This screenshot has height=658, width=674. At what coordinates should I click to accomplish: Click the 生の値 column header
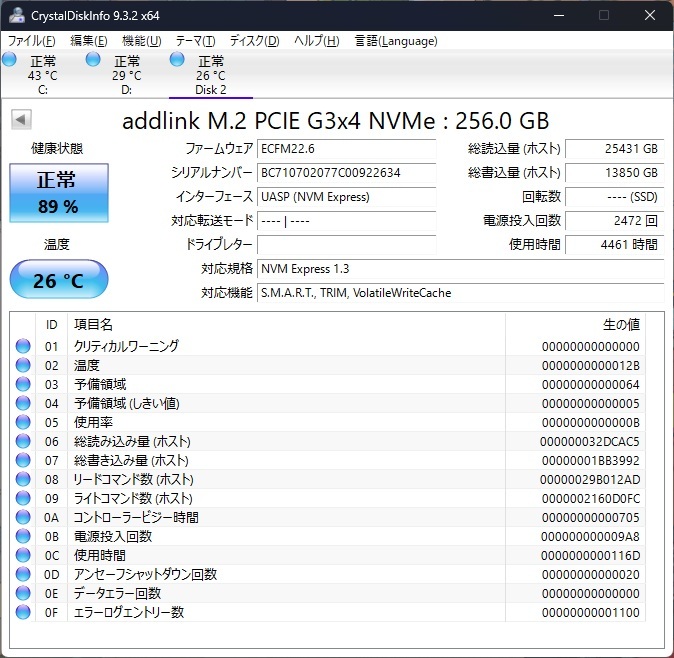pos(575,324)
